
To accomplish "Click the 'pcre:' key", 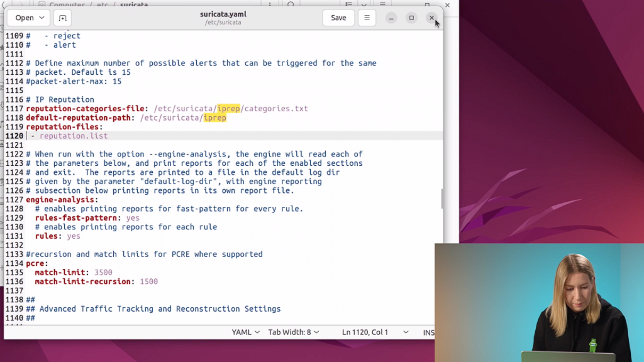I will tap(37, 263).
